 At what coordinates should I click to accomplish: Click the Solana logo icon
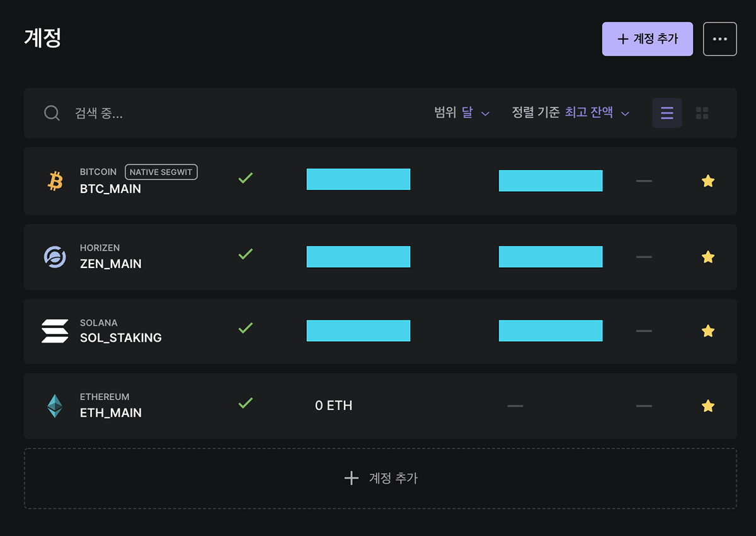(x=55, y=331)
